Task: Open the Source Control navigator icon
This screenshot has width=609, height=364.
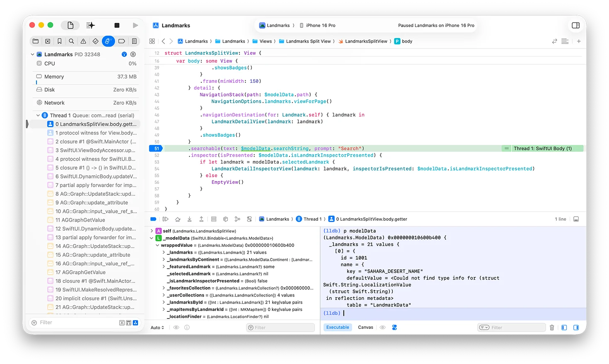Action: click(48, 41)
